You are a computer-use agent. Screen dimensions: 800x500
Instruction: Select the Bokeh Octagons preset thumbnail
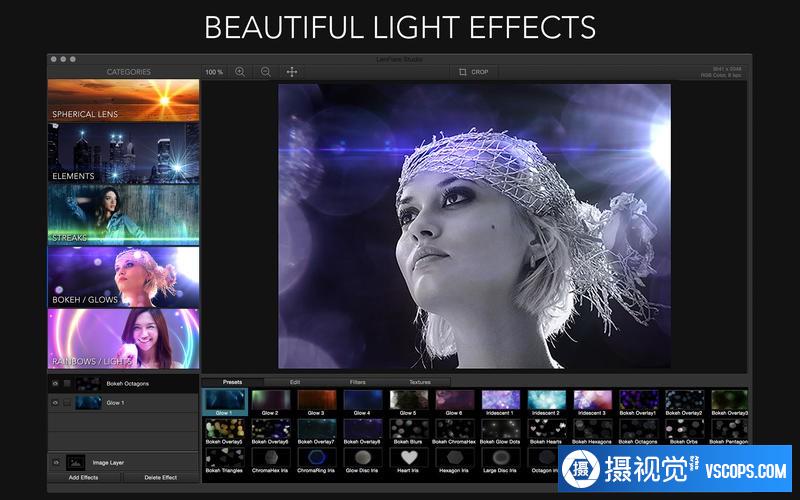click(638, 431)
